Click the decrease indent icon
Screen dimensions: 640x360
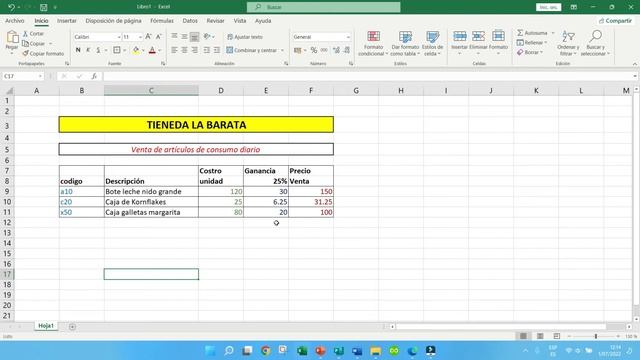207,50
